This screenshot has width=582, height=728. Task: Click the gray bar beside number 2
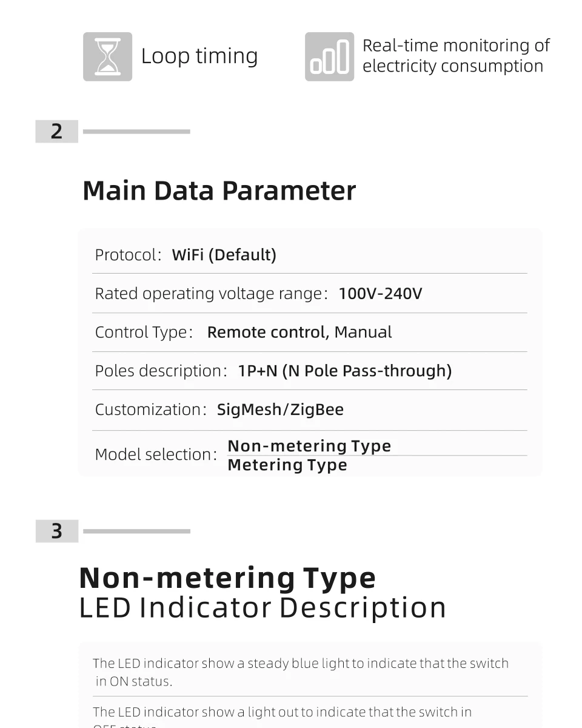click(x=136, y=131)
